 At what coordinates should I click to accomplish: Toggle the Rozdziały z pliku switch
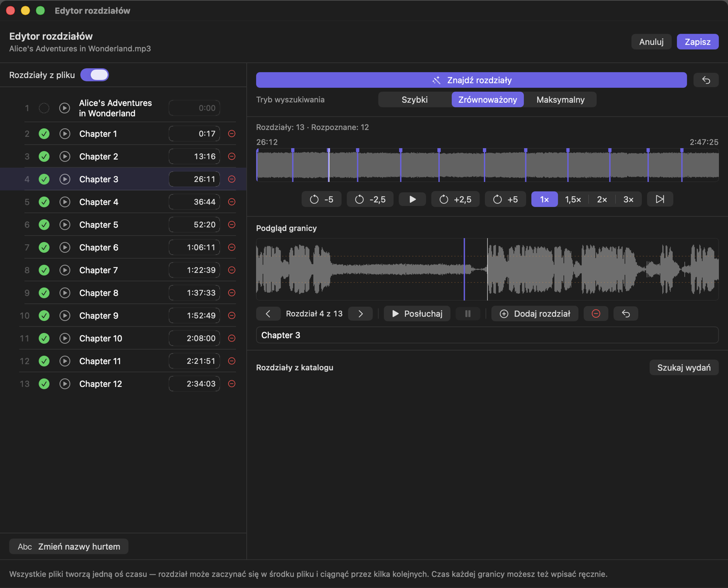95,75
